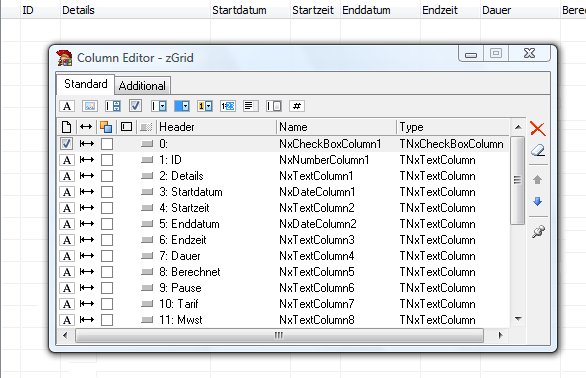Viewport: 586px width, 378px height.
Task: Click the vertical scrollbar up arrow
Action: (x=518, y=127)
